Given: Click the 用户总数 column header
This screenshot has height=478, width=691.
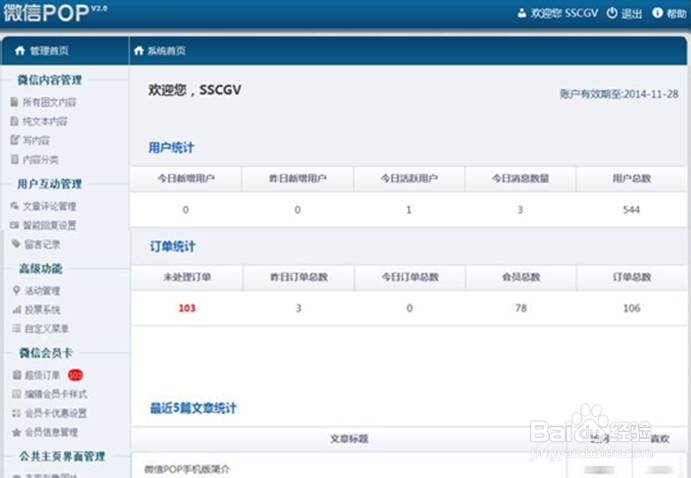Looking at the screenshot, I should pyautogui.click(x=632, y=178).
